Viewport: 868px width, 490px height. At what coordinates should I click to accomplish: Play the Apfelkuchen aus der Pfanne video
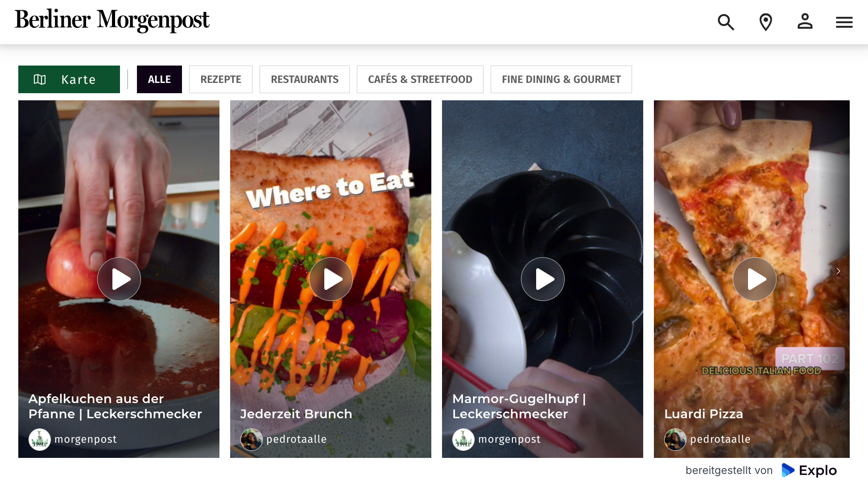[119, 279]
